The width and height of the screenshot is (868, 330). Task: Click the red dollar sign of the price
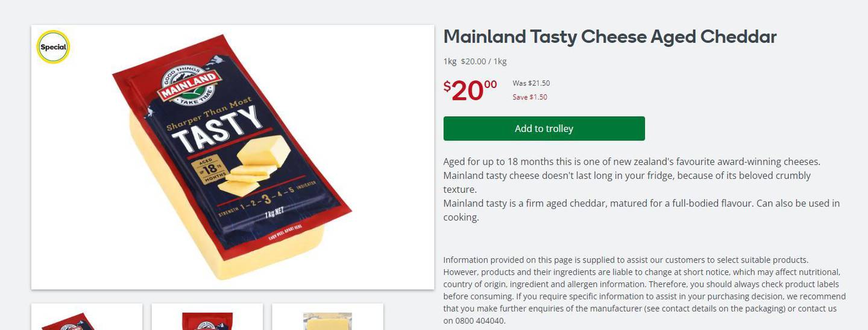click(x=447, y=87)
